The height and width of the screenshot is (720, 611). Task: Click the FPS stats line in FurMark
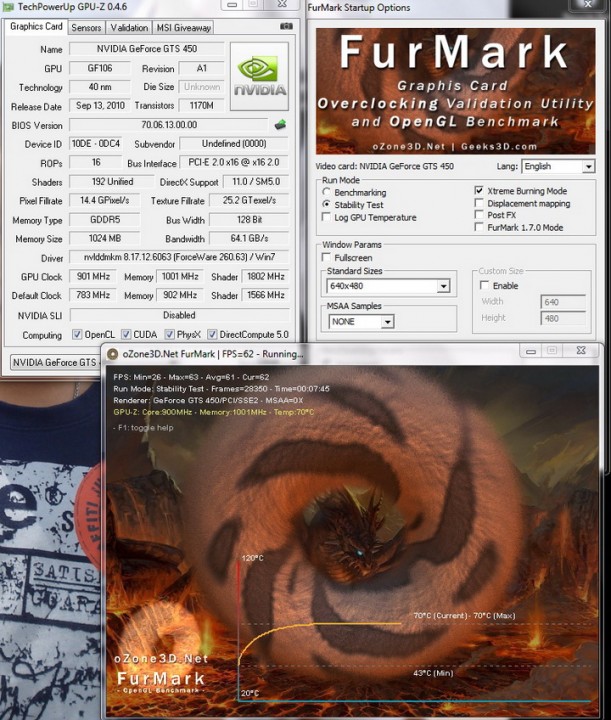(191, 377)
